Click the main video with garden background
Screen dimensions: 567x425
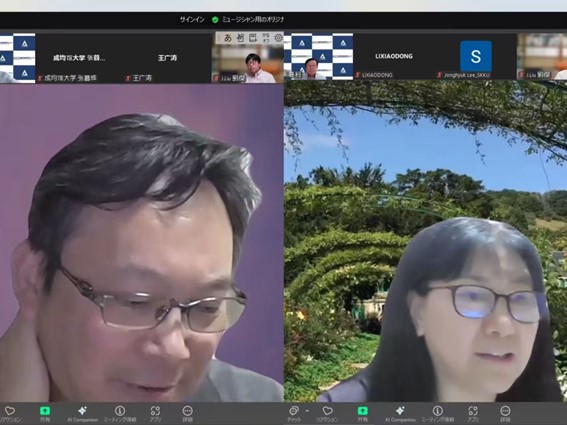click(426, 241)
